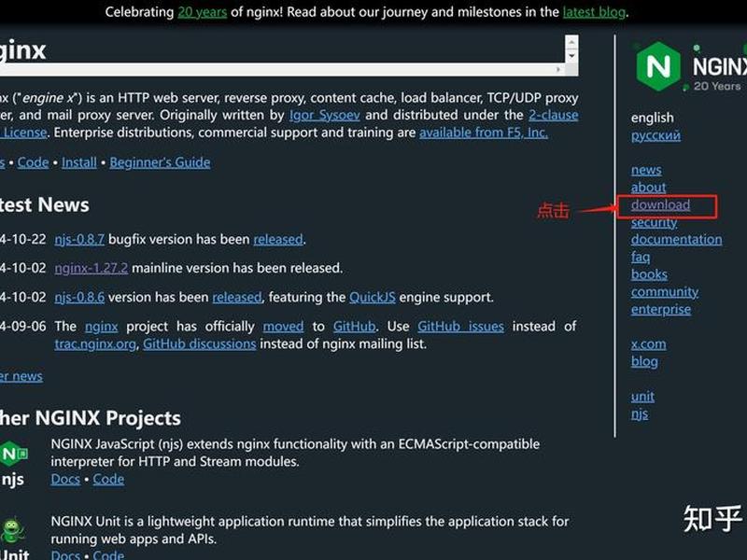Open the 'faq' sidebar item
The image size is (747, 560).
click(x=641, y=258)
